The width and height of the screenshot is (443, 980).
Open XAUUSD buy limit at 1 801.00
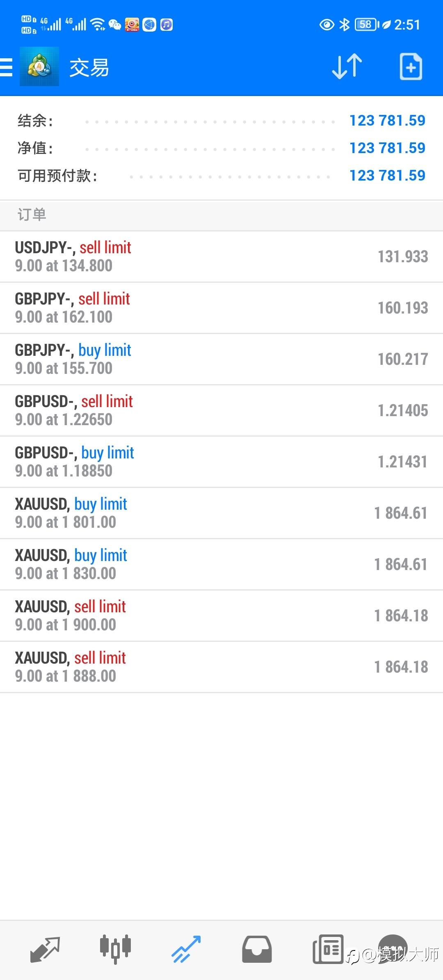point(221,513)
